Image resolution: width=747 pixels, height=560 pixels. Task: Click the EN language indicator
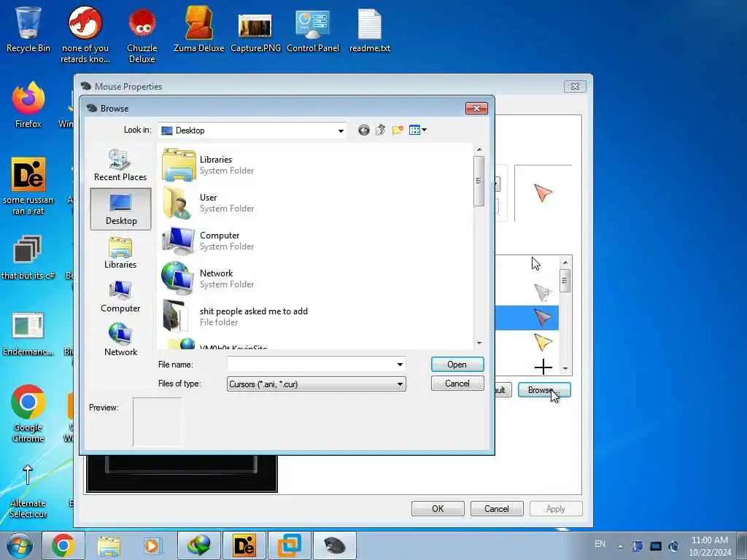(x=600, y=544)
